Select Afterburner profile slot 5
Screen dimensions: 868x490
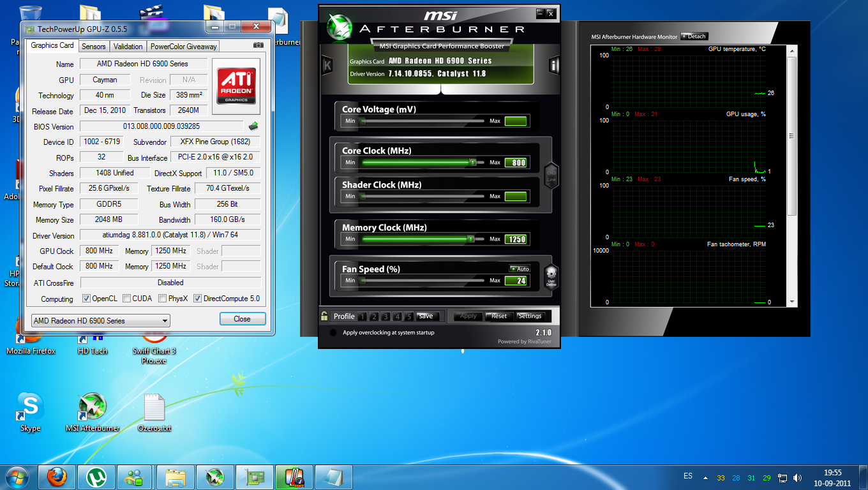click(x=410, y=316)
